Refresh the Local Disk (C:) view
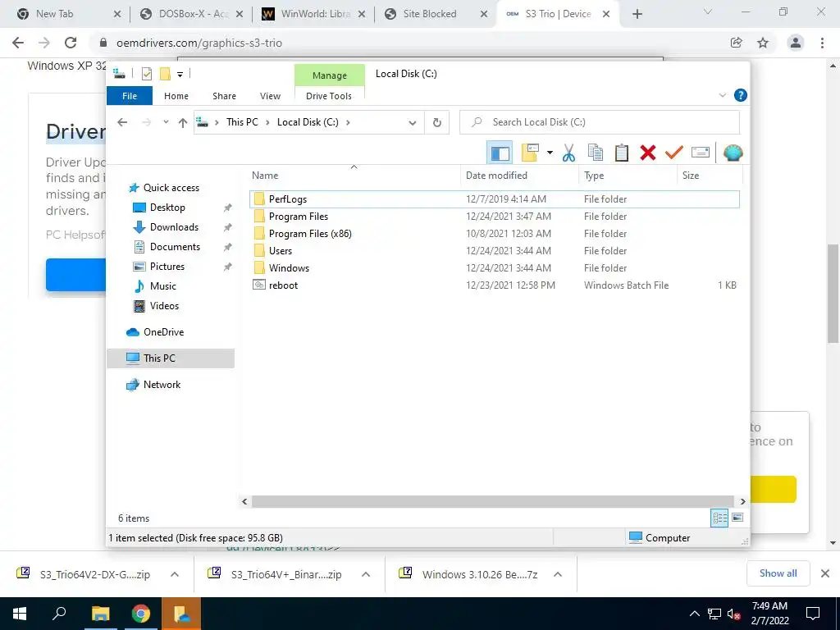840x630 pixels. [x=437, y=123]
